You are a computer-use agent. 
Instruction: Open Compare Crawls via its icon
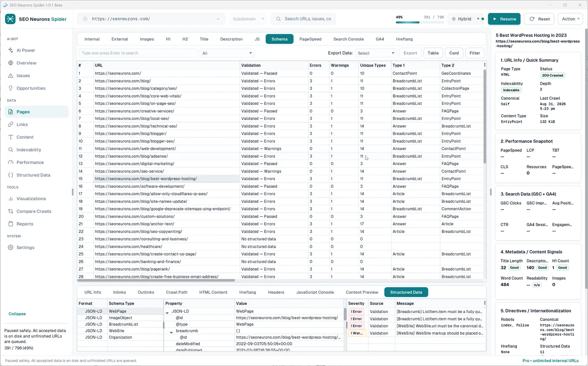[11, 211]
